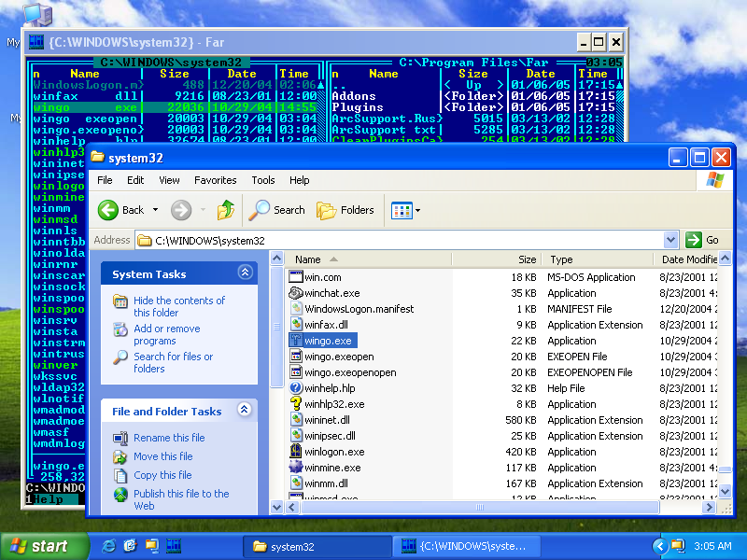
Task: Open the Help menu in Explorer
Action: click(x=299, y=180)
